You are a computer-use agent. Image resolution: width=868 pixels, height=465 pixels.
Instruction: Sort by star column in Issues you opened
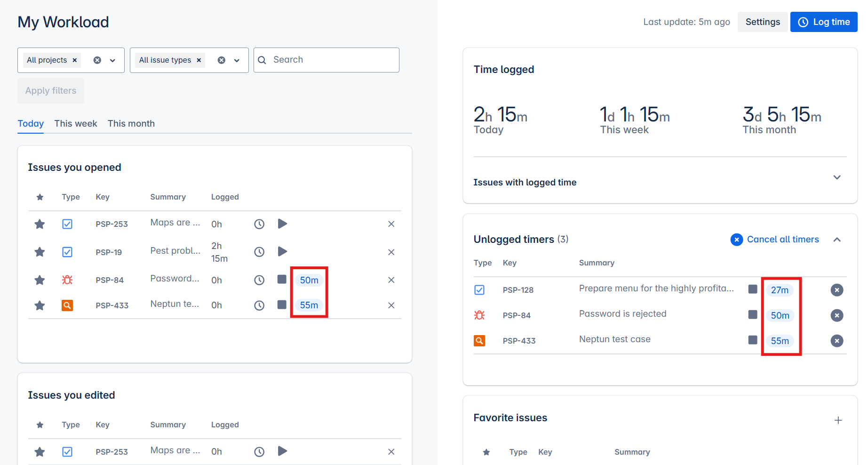click(x=40, y=197)
